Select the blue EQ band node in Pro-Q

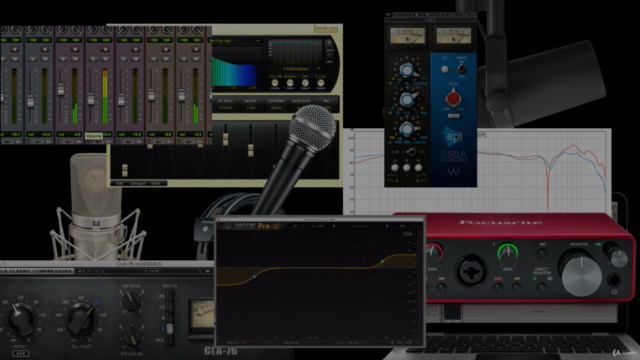coord(254,277)
